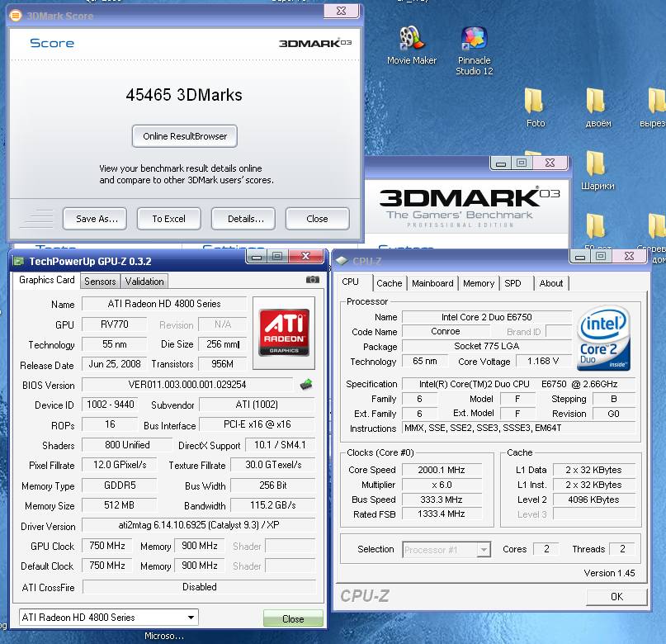Click the '115.2 GB/s' bandwidth value
The image size is (666, 644).
tap(273, 505)
